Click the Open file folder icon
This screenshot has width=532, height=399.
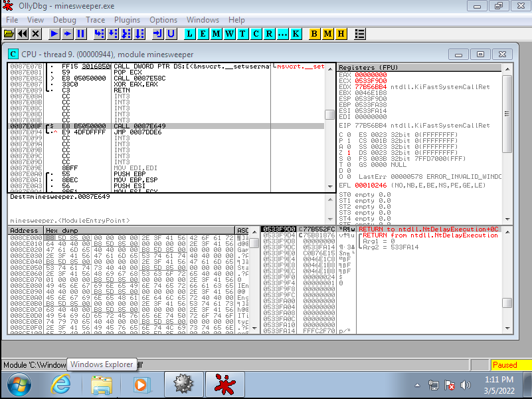9,34
